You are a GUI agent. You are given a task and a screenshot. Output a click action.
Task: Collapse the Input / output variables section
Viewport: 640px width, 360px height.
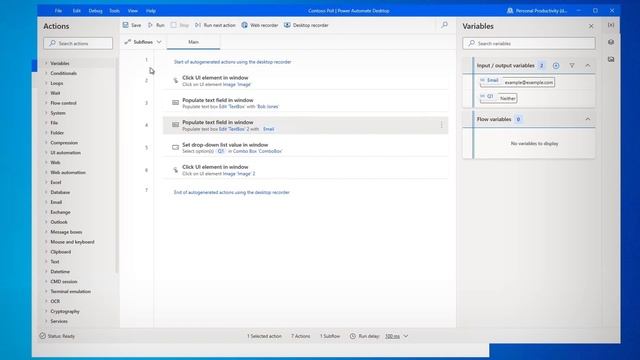pyautogui.click(x=588, y=65)
